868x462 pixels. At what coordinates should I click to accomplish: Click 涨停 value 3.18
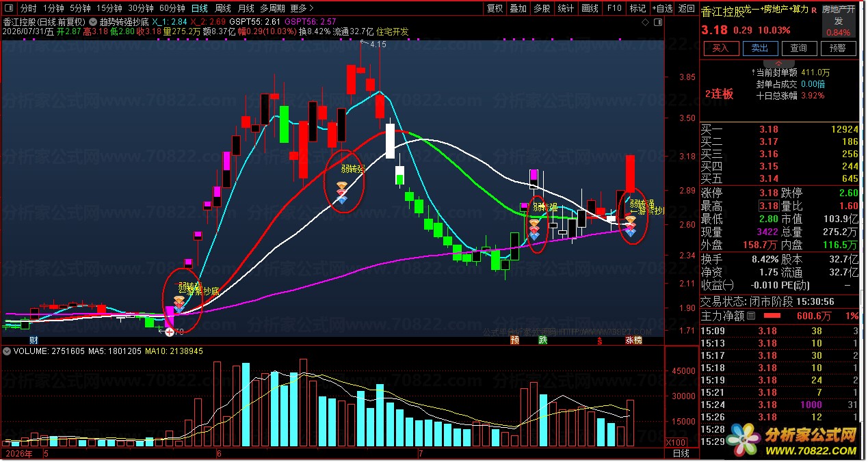(769, 193)
